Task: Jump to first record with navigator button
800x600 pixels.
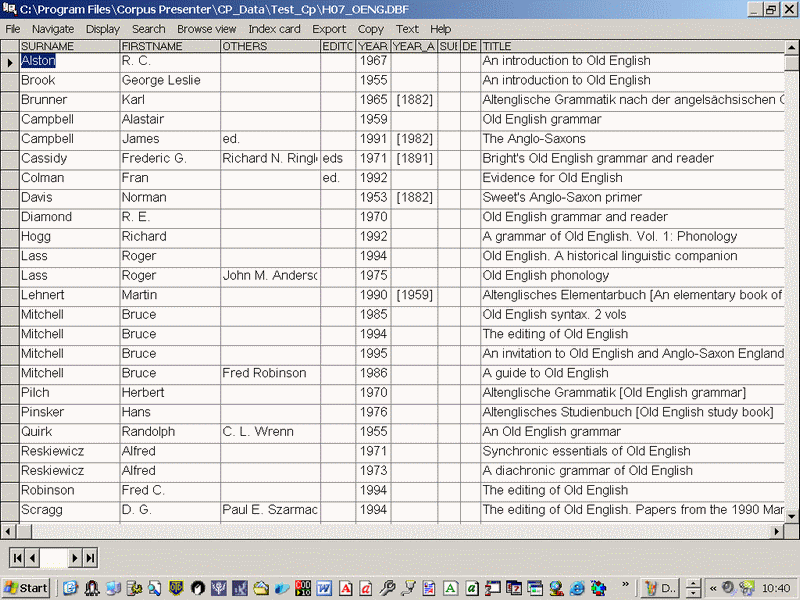Action: (x=18, y=558)
